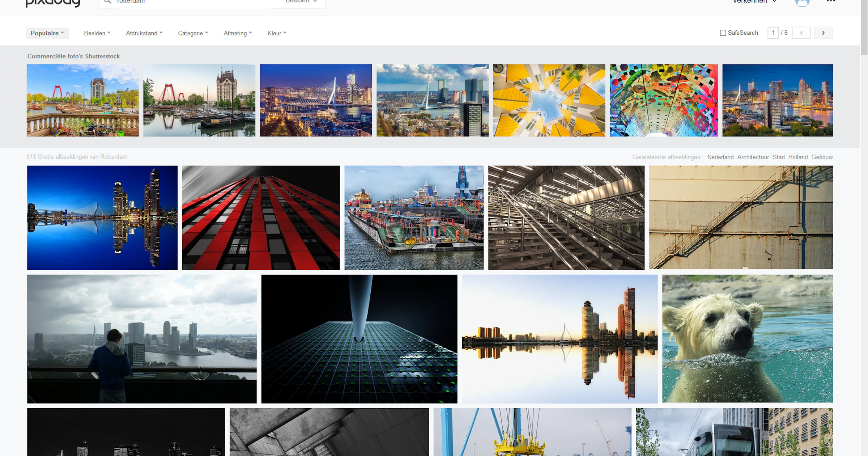This screenshot has height=456, width=868.
Task: Click the page number input box
Action: click(773, 33)
